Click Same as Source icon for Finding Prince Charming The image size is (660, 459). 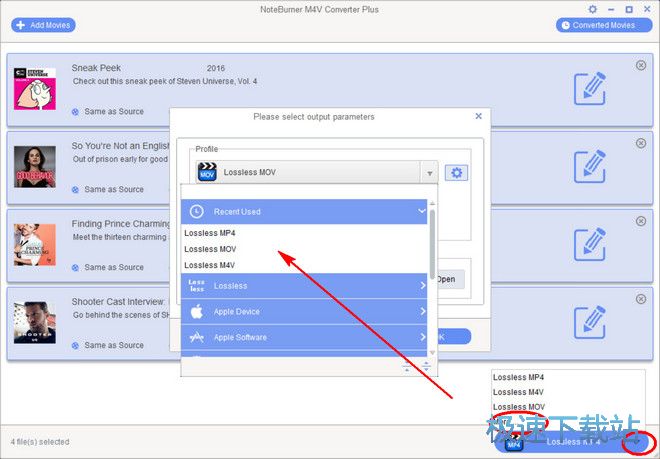pyautogui.click(x=75, y=268)
